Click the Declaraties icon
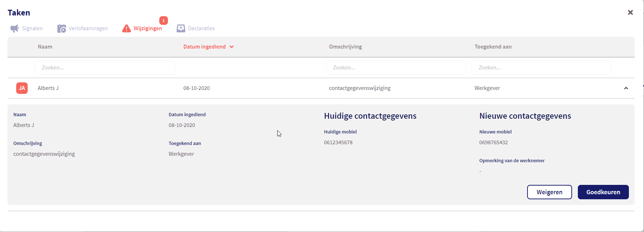Screen dimensions: 644x232 pos(181,28)
